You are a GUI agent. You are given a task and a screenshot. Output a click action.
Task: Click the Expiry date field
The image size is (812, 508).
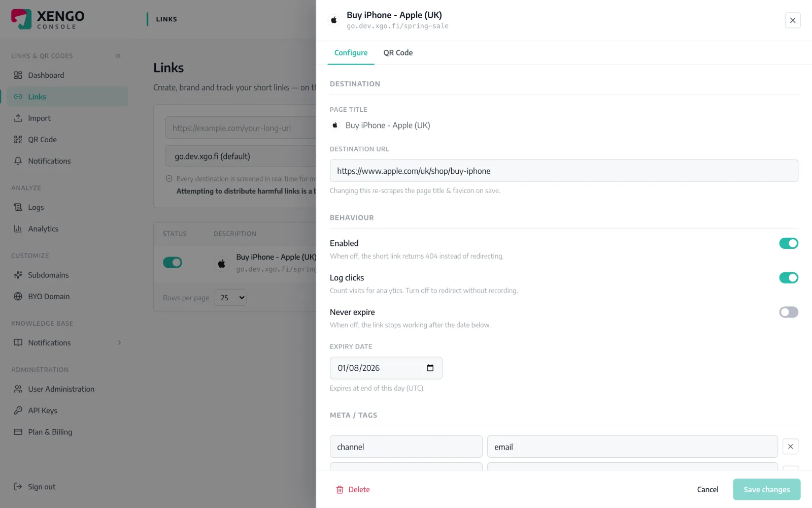pos(386,368)
